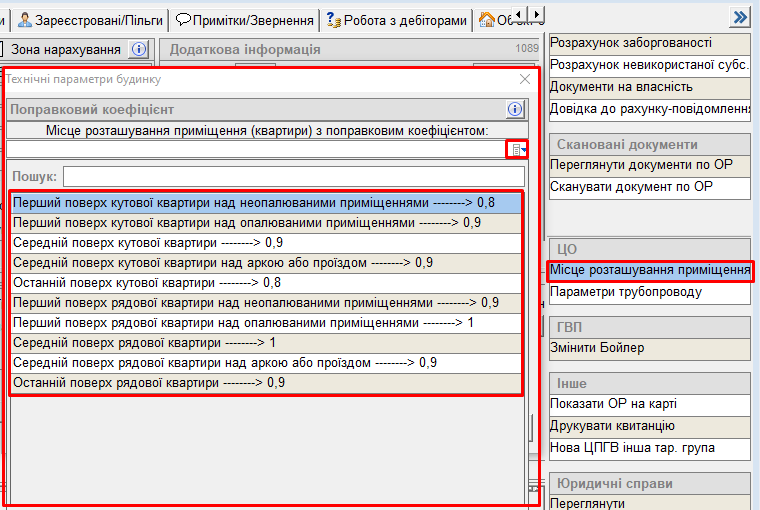The image size is (760, 510).
Task: Click info icon in Поправковий коефіцієнт header
Action: pos(515,109)
